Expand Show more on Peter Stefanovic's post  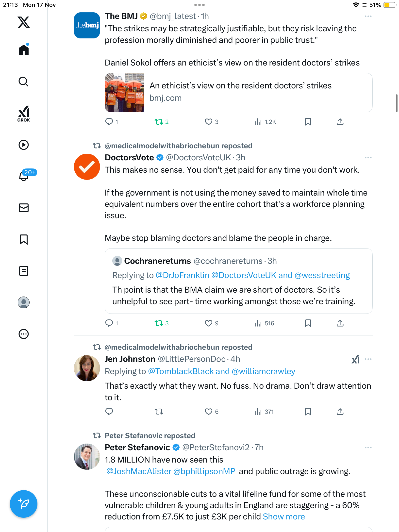click(284, 516)
